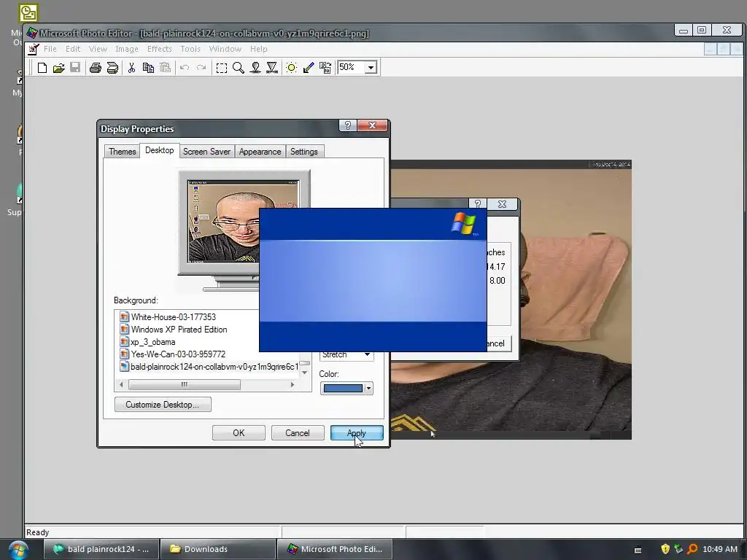The height and width of the screenshot is (560, 747).
Task: Select the Desktop tab
Action: coord(160,150)
